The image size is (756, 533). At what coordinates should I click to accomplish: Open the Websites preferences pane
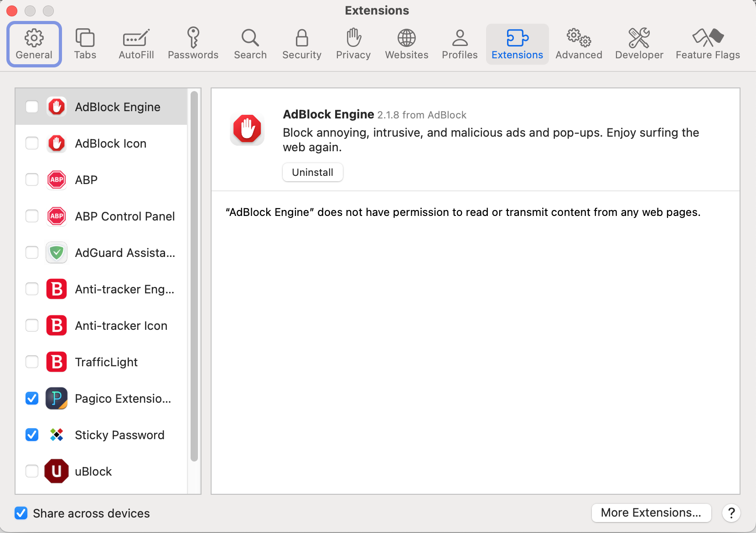(407, 44)
